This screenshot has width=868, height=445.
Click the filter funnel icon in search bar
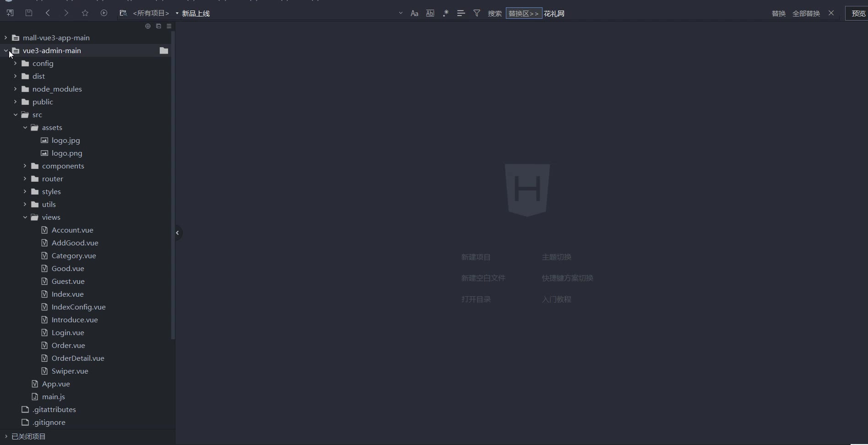[477, 13]
